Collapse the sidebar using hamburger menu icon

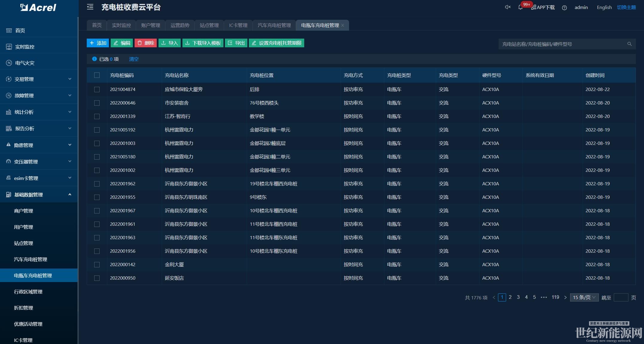point(90,7)
